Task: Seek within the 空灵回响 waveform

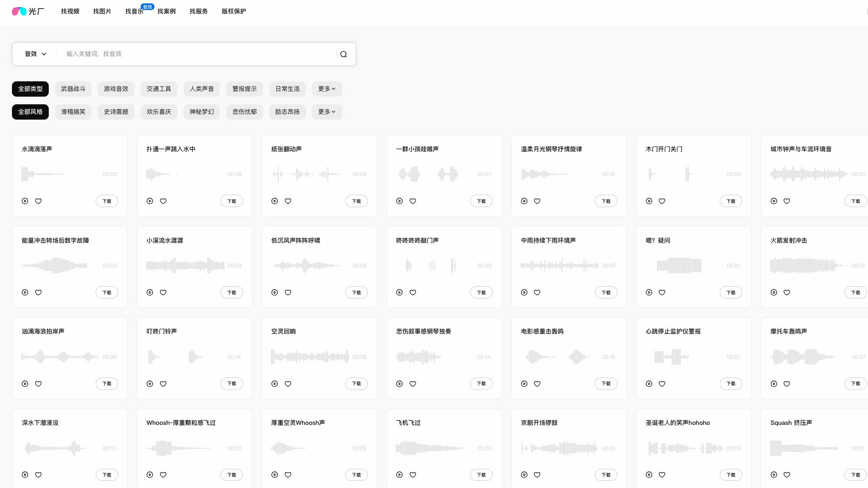Action: click(x=310, y=357)
